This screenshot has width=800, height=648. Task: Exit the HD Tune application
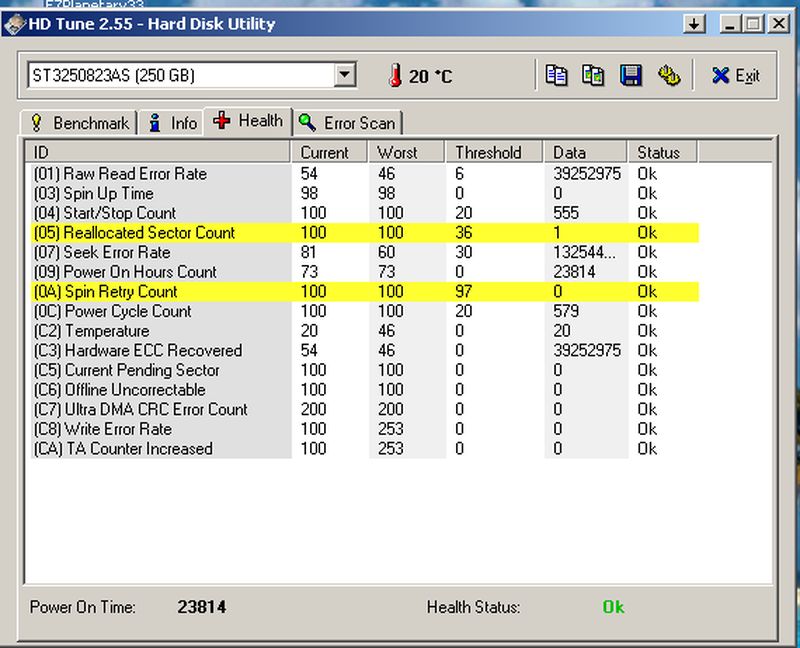coord(735,76)
